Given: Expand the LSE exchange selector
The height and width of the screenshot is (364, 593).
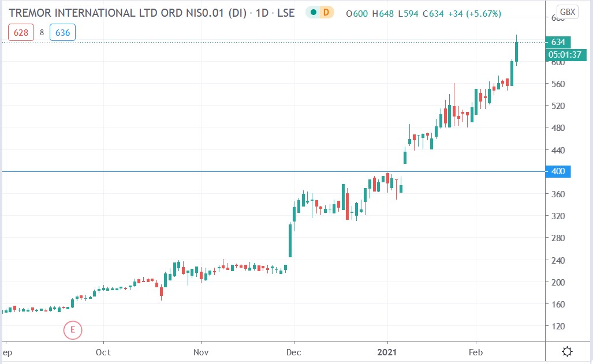Looking at the screenshot, I should pyautogui.click(x=288, y=12).
